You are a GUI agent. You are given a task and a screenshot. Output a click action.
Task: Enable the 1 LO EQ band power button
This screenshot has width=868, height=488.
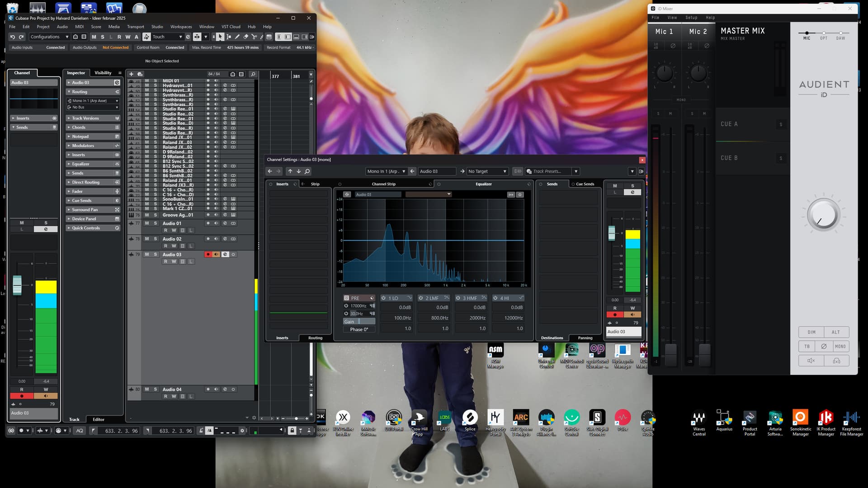pos(383,298)
